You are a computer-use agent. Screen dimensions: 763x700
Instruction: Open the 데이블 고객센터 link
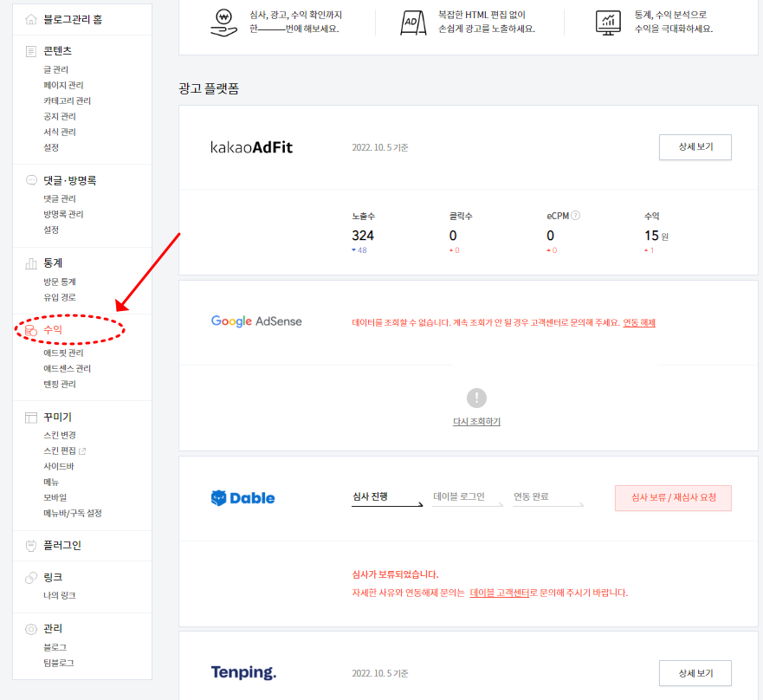point(499,593)
